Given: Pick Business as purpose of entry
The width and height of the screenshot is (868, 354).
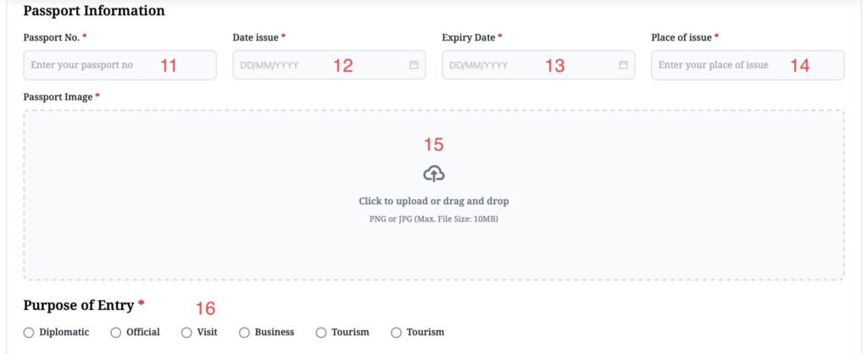Looking at the screenshot, I should click(244, 333).
